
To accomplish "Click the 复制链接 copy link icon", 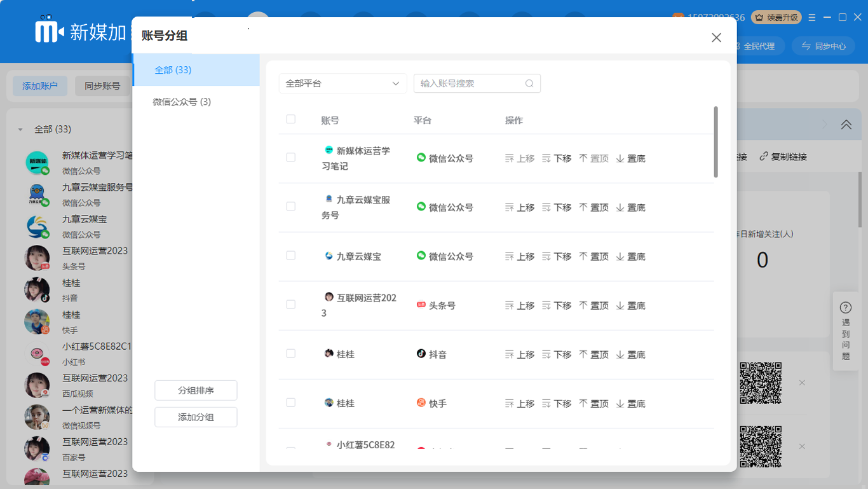I will point(764,156).
